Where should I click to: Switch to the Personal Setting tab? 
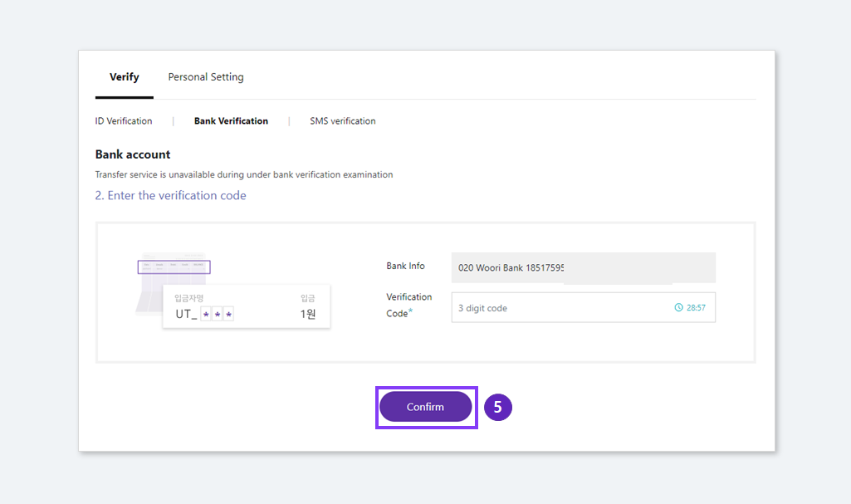point(205,76)
